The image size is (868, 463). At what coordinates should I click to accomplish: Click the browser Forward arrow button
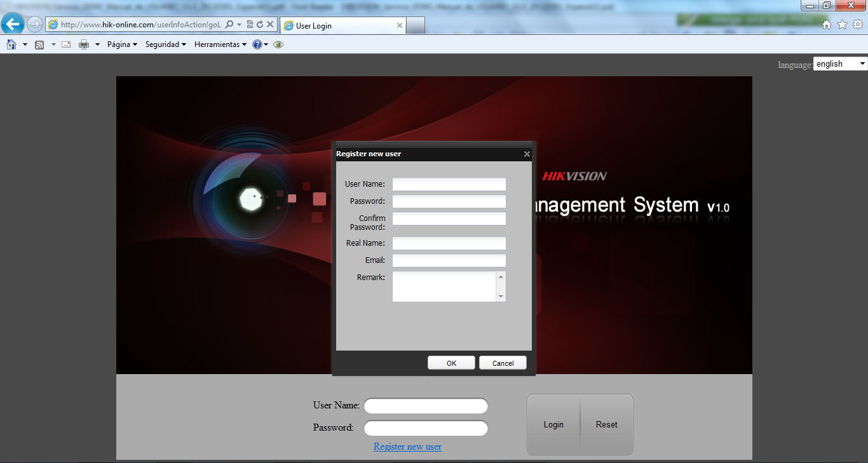34,25
